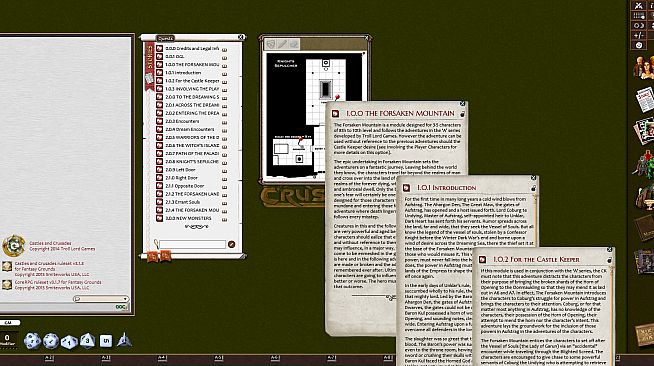Pick up the pyramid d4 die

click(124, 340)
